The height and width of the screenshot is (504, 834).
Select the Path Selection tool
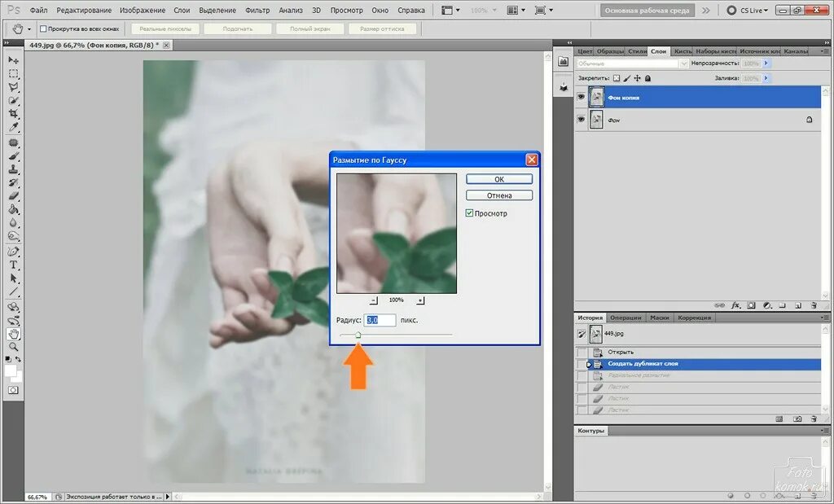[13, 278]
